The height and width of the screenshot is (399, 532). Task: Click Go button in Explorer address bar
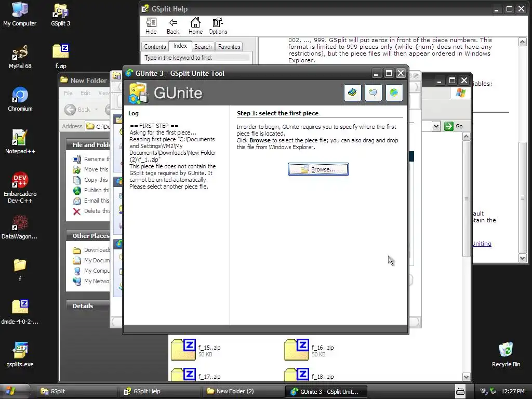(454, 126)
